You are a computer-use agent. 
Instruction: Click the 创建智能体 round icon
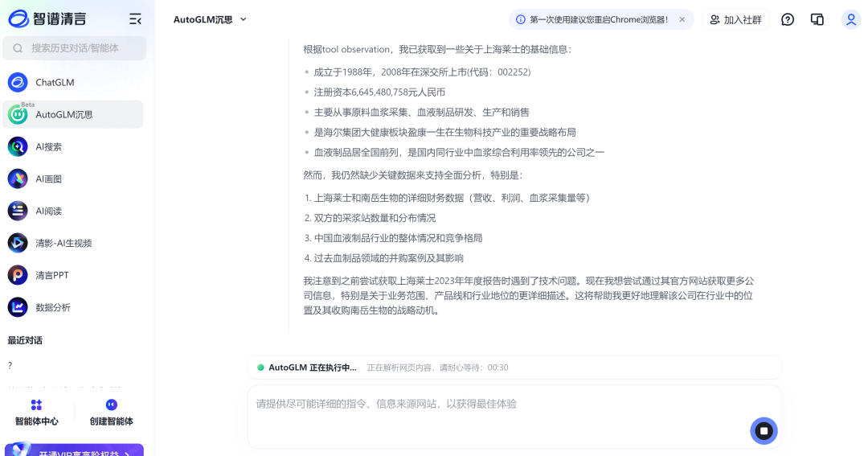(111, 405)
